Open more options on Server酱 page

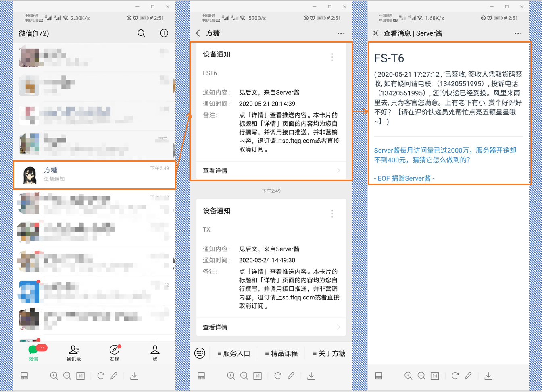[x=518, y=33]
